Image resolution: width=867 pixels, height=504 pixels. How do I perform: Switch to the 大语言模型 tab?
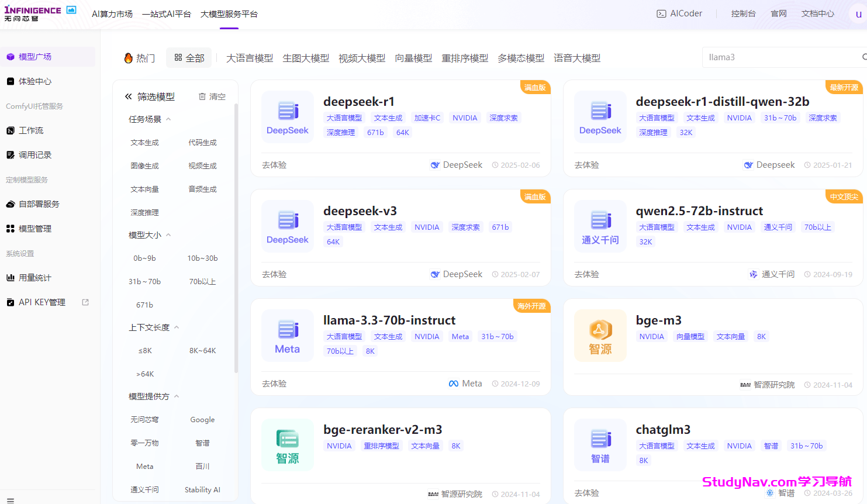pyautogui.click(x=249, y=58)
